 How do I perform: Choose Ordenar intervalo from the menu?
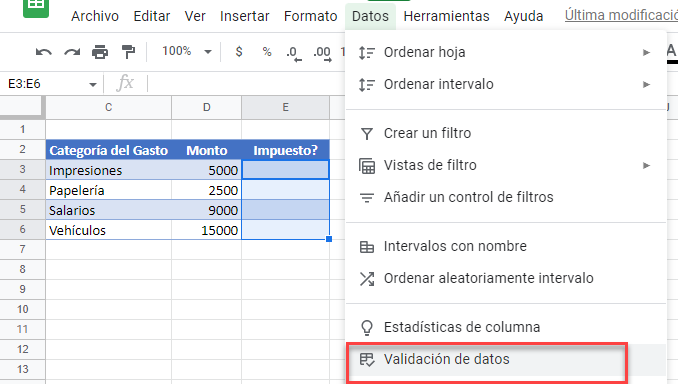coord(506,84)
